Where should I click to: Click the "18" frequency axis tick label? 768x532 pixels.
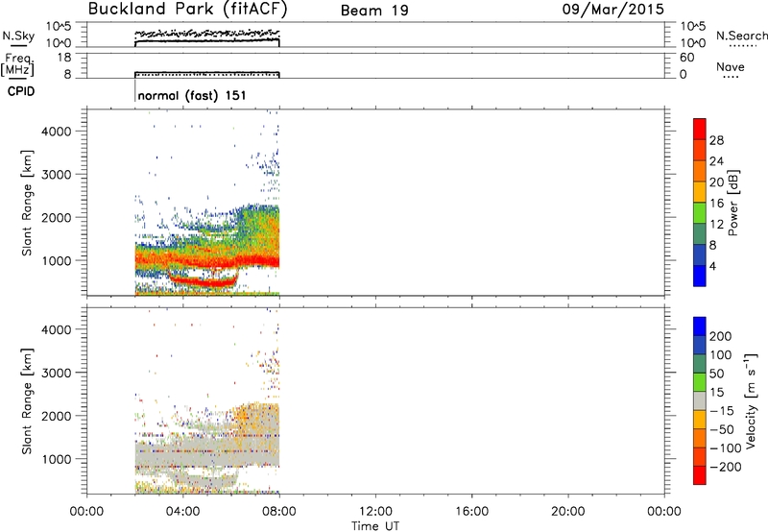tap(64, 58)
